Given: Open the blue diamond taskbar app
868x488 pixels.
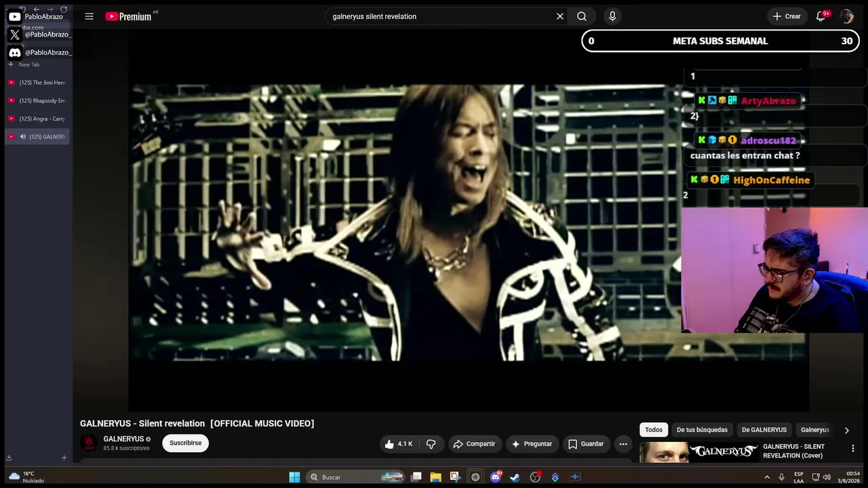Looking at the screenshot, I should (555, 477).
